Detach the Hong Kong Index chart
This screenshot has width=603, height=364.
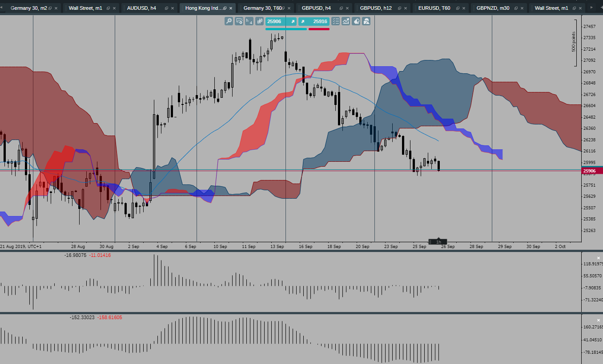(225, 8)
